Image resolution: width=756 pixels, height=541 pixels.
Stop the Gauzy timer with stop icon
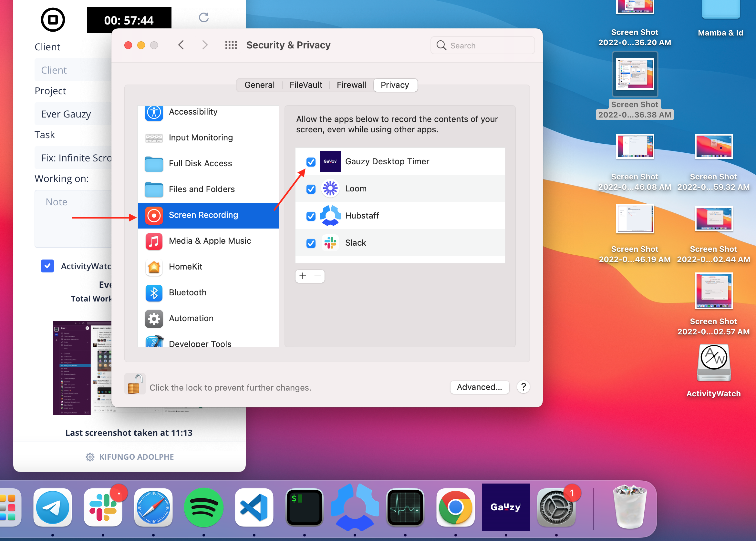point(53,20)
